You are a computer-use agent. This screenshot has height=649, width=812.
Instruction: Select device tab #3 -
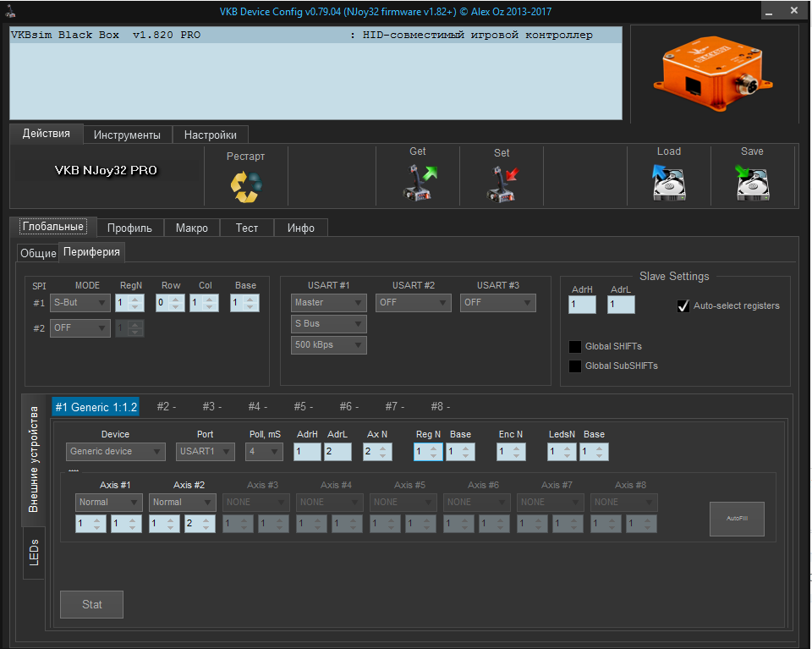[x=211, y=407]
